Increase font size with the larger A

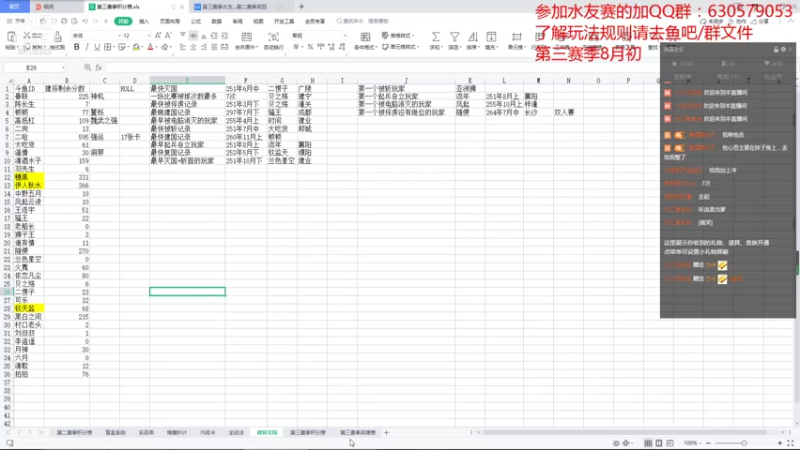(158, 36)
